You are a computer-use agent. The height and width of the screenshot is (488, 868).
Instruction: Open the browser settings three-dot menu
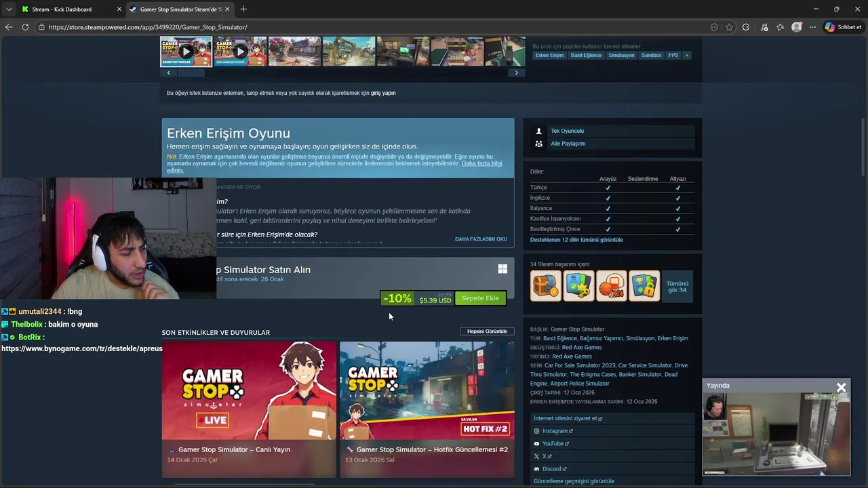[812, 27]
